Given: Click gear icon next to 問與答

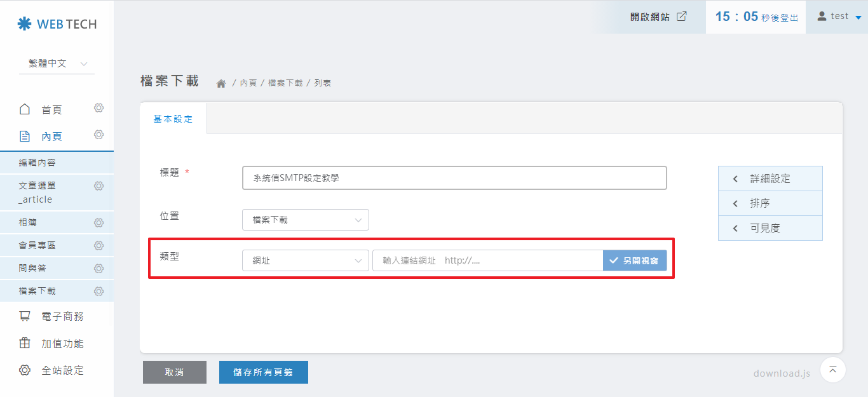Looking at the screenshot, I should 98,269.
